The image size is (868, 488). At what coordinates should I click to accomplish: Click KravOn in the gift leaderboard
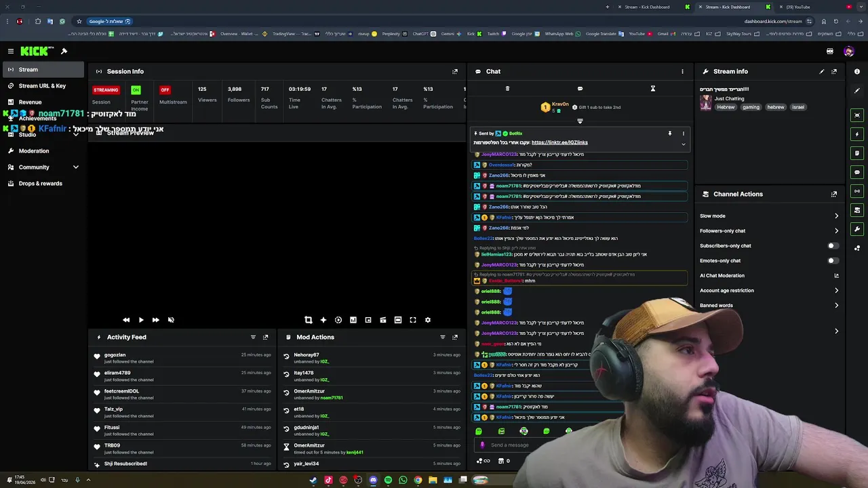560,104
